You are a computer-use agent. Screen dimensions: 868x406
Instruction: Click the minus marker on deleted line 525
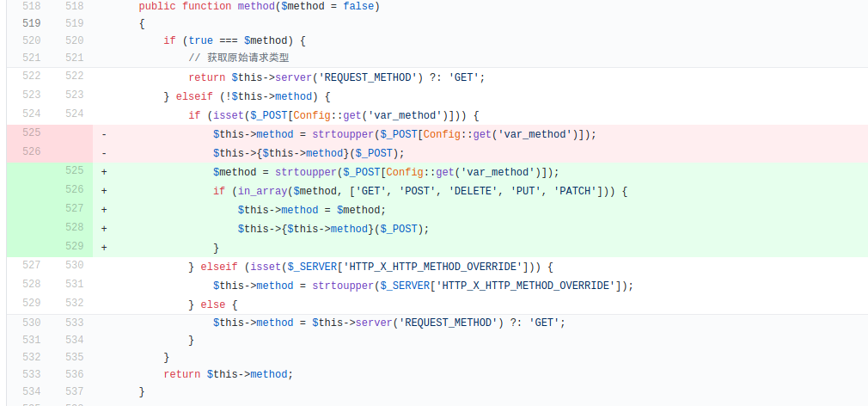click(104, 134)
